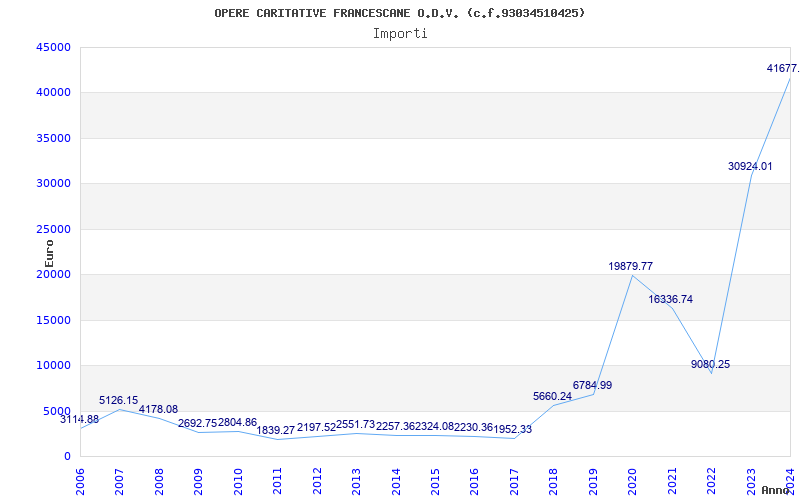Click data label 16336.74
Viewport: 800px width, 500px height.
(x=671, y=299)
